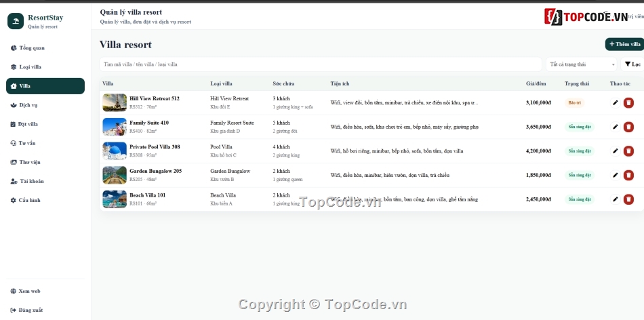Open Family Suite 410 thumbnail

[x=115, y=127]
